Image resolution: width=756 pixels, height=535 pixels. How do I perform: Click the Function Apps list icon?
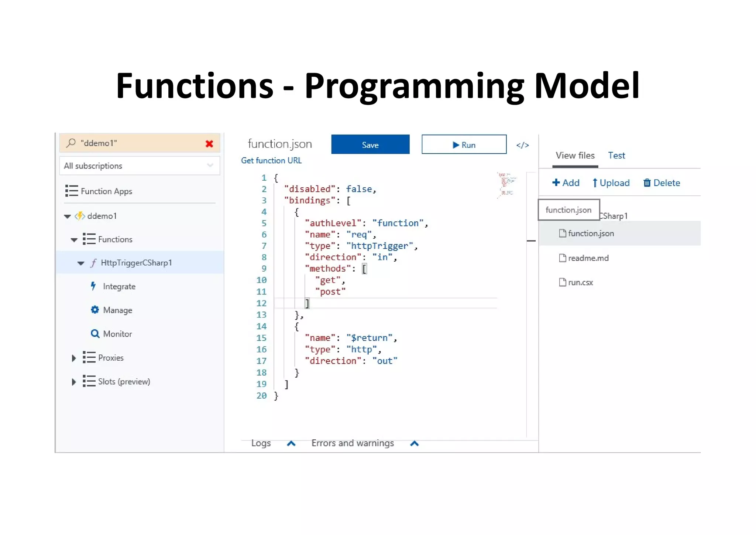72,191
